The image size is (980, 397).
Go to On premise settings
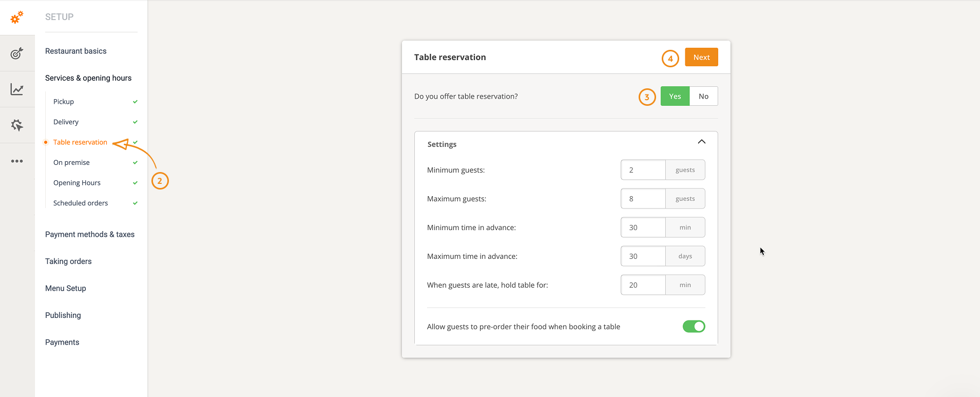click(71, 163)
